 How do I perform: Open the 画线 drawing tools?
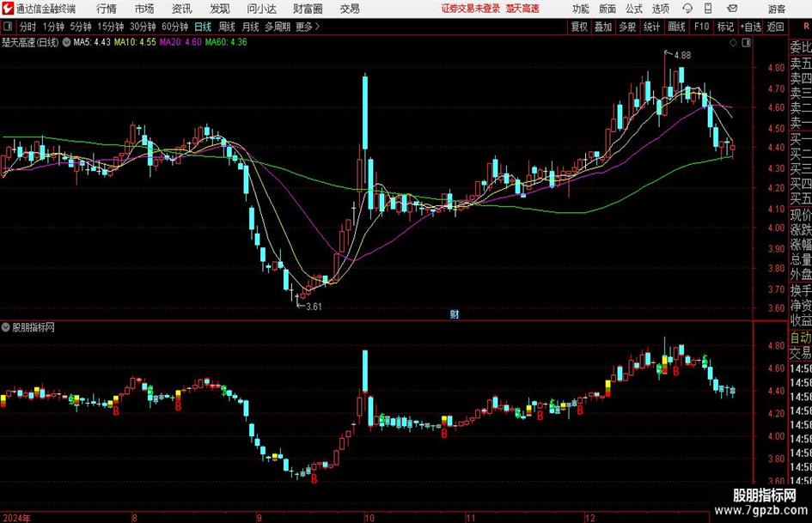(677, 27)
